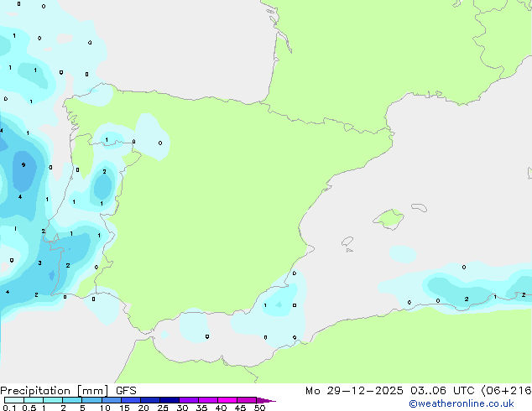Select the 2–5 mm legend color swatch
This screenshot has height=411, width=532.
click(x=73, y=400)
